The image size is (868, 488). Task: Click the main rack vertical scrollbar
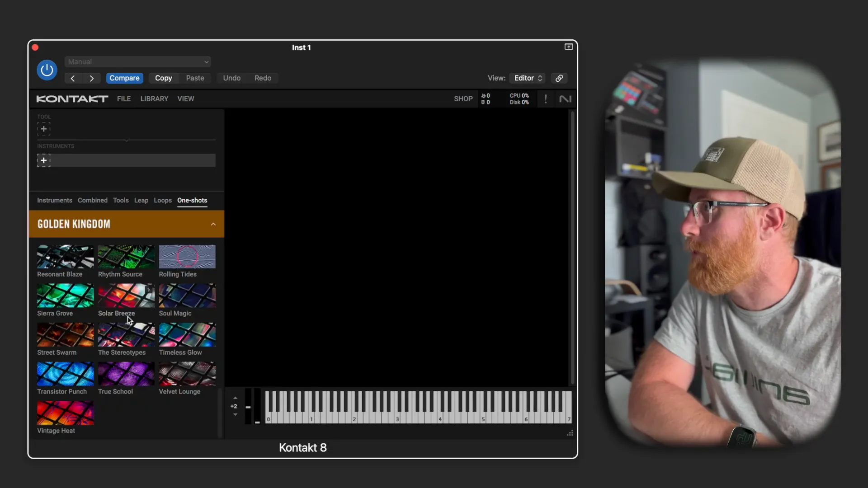point(572,248)
